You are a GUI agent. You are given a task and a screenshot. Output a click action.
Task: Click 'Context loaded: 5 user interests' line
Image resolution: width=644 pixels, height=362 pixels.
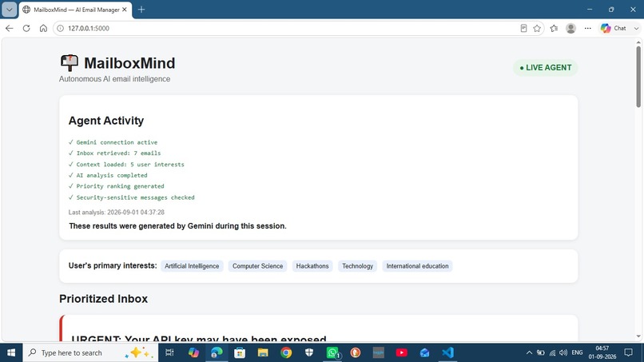tap(126, 165)
